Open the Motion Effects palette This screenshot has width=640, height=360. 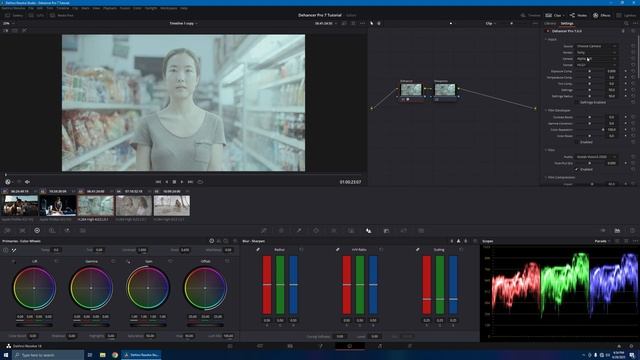tap(82, 231)
